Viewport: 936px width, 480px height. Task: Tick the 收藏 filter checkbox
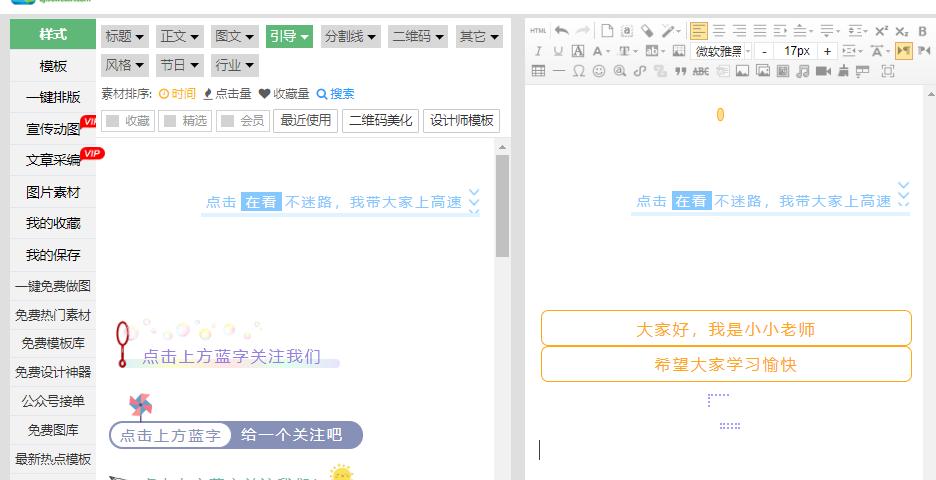tap(112, 121)
